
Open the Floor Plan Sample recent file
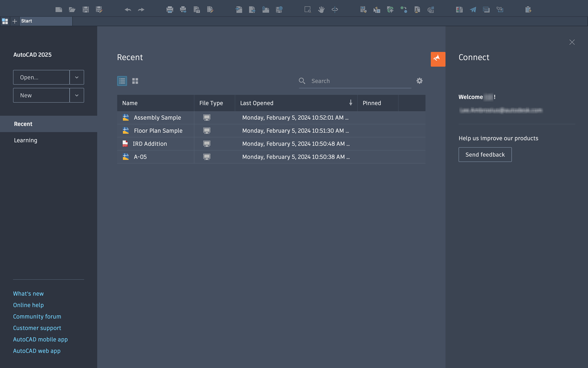click(158, 130)
